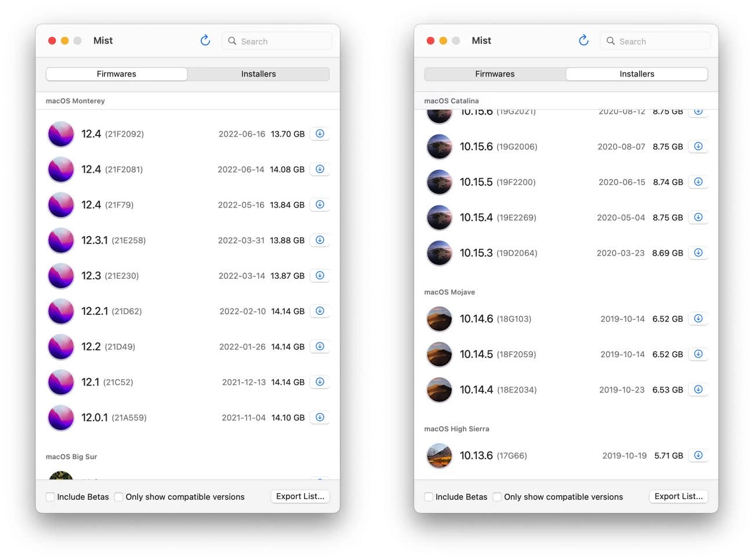Image resolution: width=754 pixels, height=560 pixels.
Task: Click date 2019-10-23 in installers list
Action: tap(622, 390)
